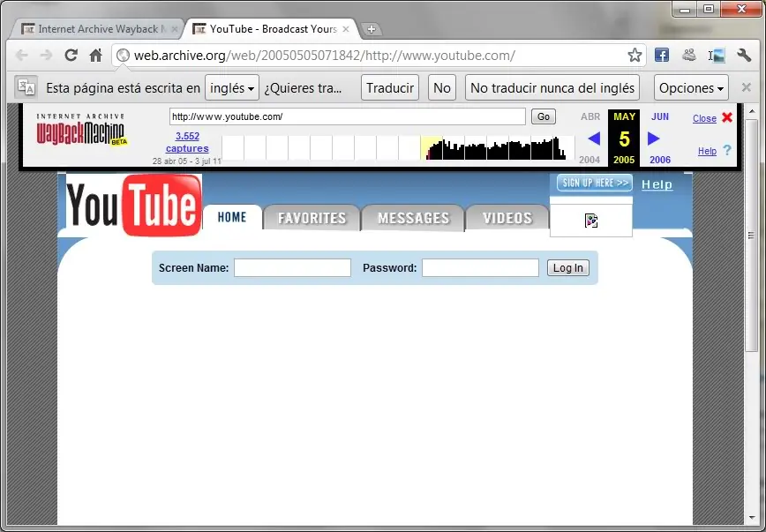Select the 2006 year link
This screenshot has height=532, width=766.
pyautogui.click(x=660, y=160)
